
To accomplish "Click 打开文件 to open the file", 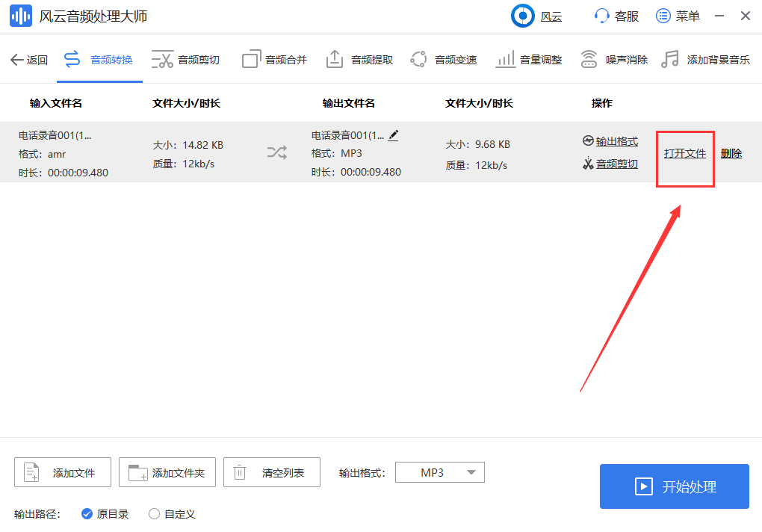I will tap(684, 152).
